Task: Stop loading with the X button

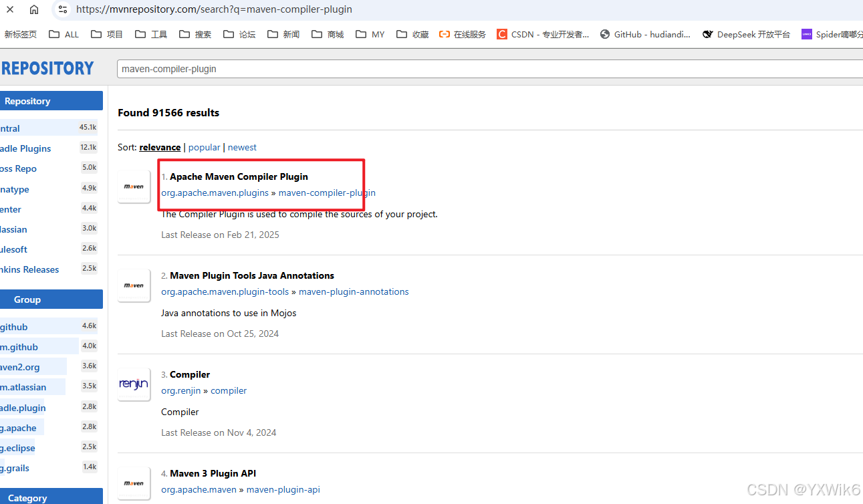Action: tap(10, 9)
